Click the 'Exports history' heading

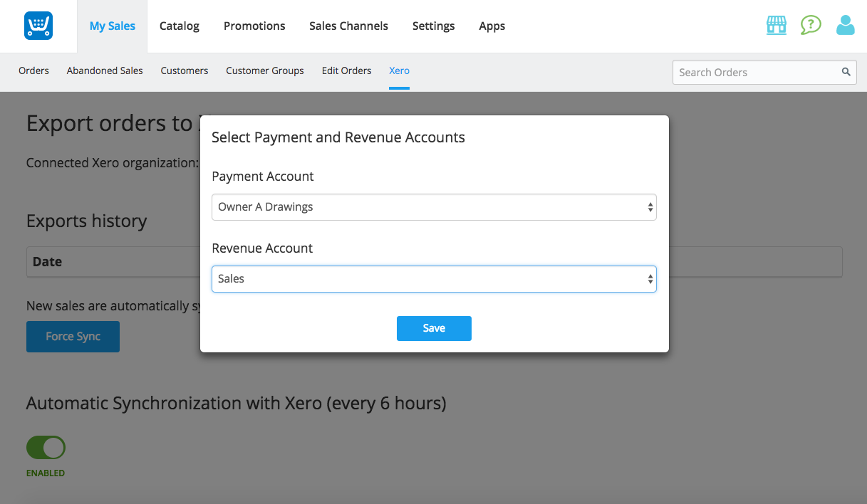click(x=86, y=221)
